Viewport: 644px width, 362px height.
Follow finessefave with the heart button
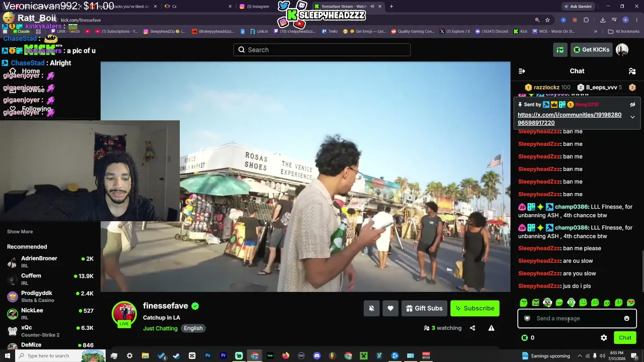click(390, 308)
